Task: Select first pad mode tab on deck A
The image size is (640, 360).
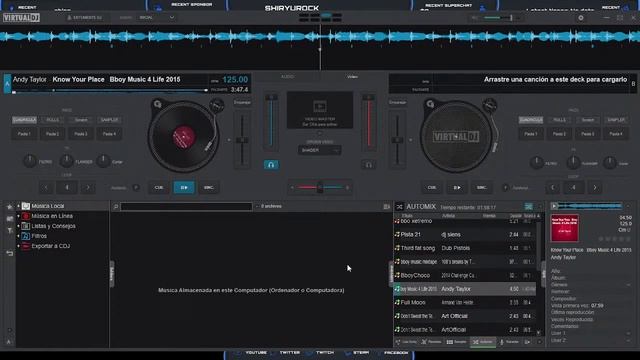Action: (x=24, y=120)
